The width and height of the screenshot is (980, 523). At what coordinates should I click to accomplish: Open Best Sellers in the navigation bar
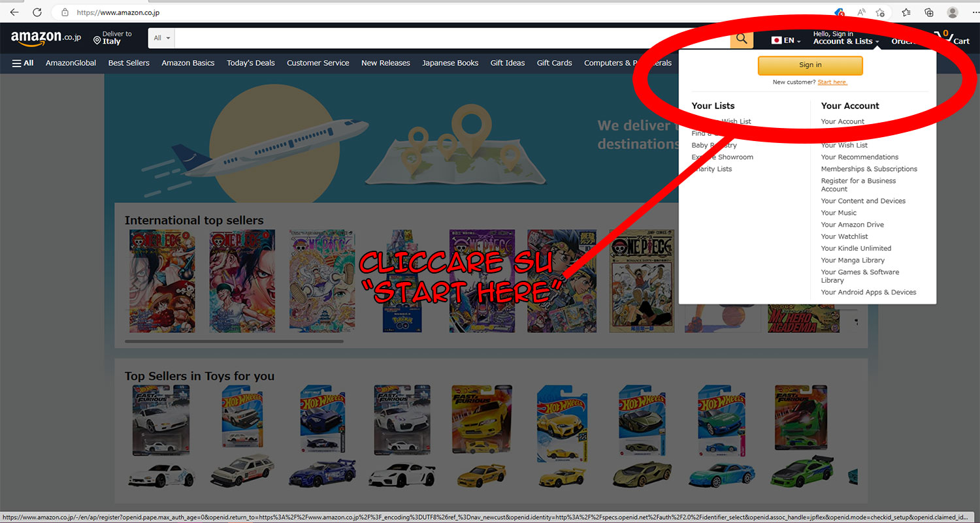[x=129, y=63]
